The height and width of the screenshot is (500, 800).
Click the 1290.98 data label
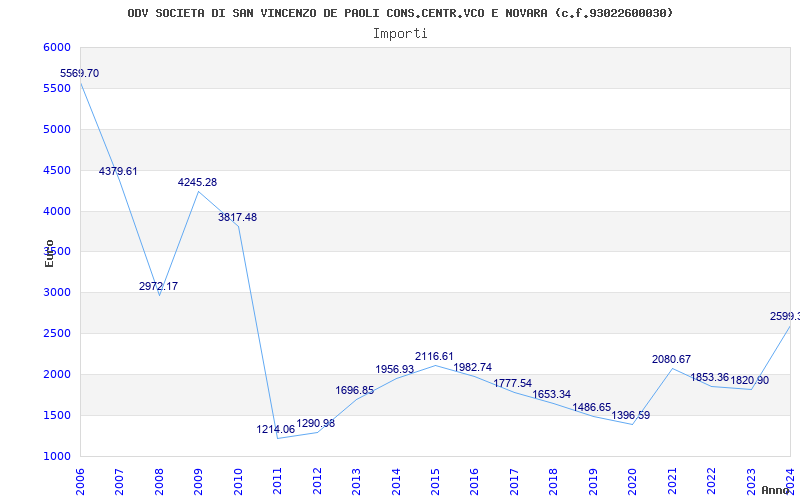[316, 423]
